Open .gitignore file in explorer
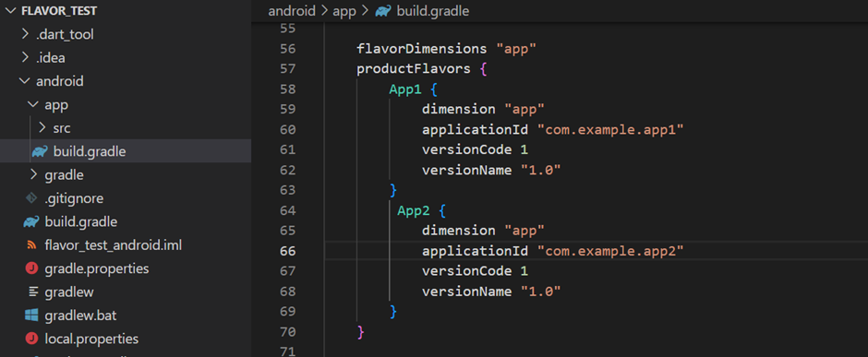Image resolution: width=868 pixels, height=357 pixels. [x=74, y=198]
